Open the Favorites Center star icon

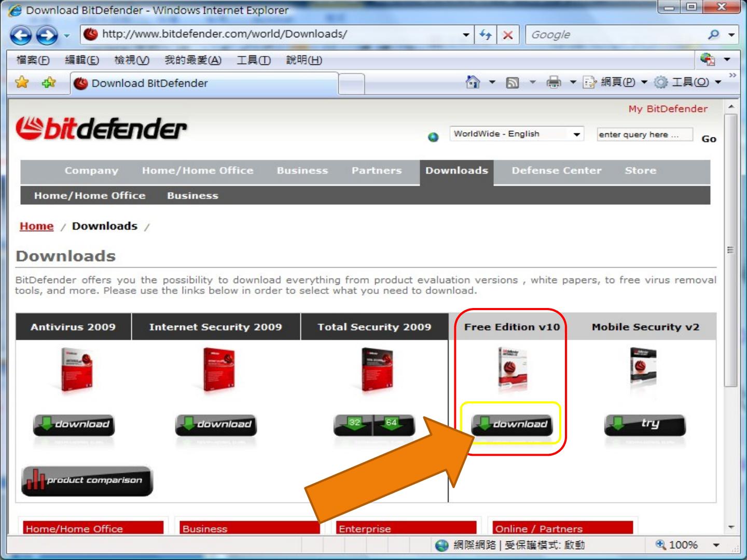(22, 82)
